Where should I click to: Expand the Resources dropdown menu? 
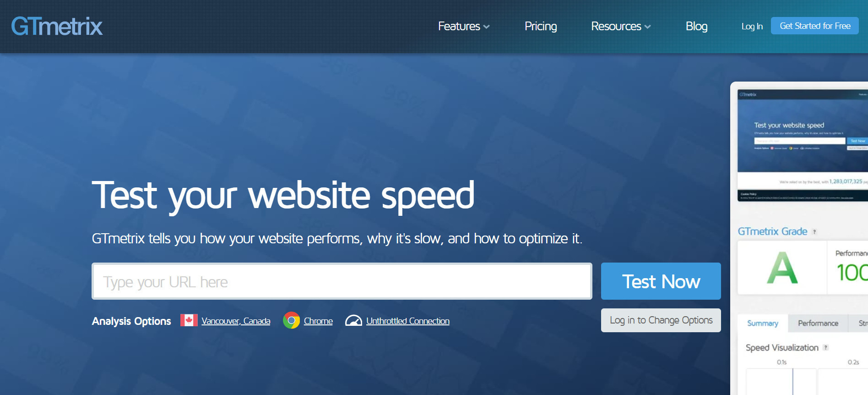point(620,27)
